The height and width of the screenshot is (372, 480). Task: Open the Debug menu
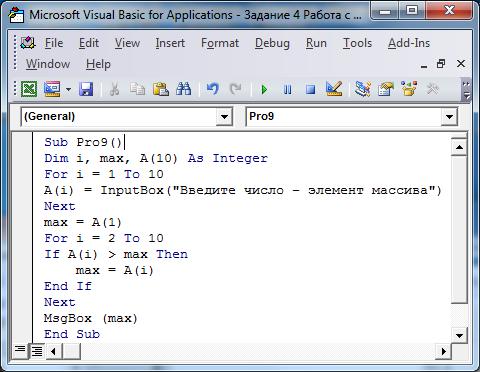tap(272, 43)
